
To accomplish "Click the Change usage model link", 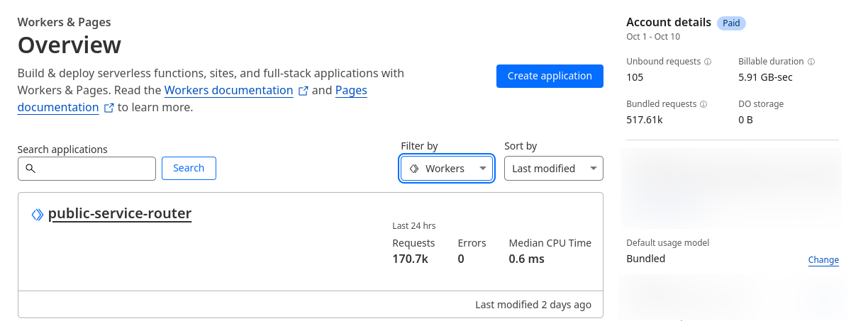I will [x=823, y=260].
